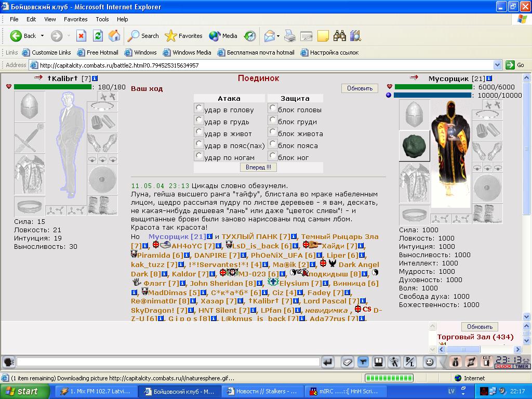Click the EXIT door icon
Image resolution: width=532 pixels, height=399 pixels.
[x=486, y=362]
